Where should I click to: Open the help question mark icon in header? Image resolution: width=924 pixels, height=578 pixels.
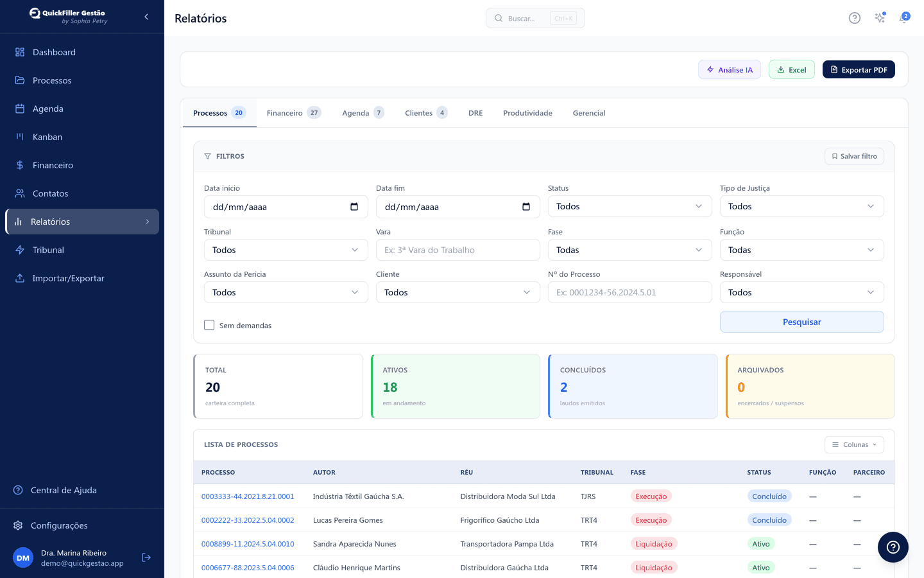pyautogui.click(x=854, y=18)
